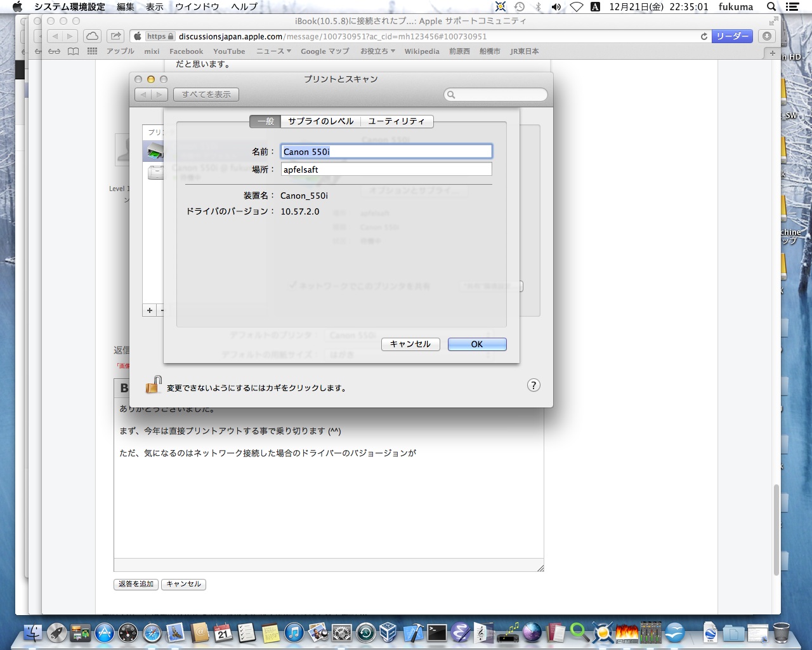
Task: Click OK in the printer sheet
Action: coord(477,344)
